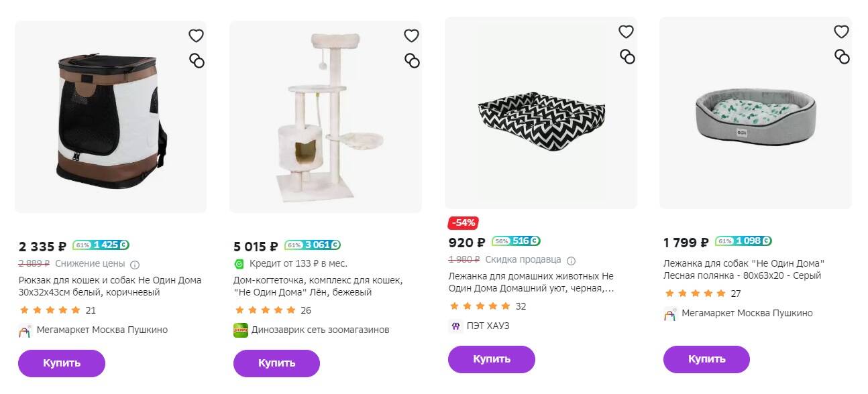This screenshot has height=394, width=868.
Task: Favorite the grey forest glade dog bed
Action: [x=841, y=31]
